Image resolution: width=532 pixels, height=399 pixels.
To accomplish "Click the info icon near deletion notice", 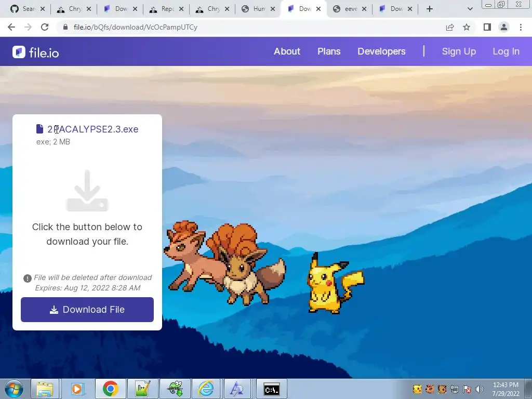I will click(x=27, y=278).
